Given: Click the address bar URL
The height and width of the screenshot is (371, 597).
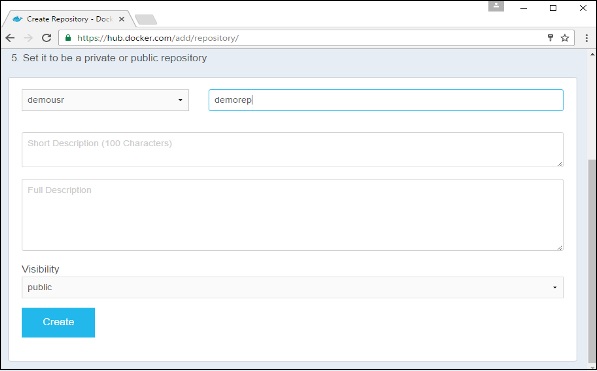Looking at the screenshot, I should pos(158,38).
